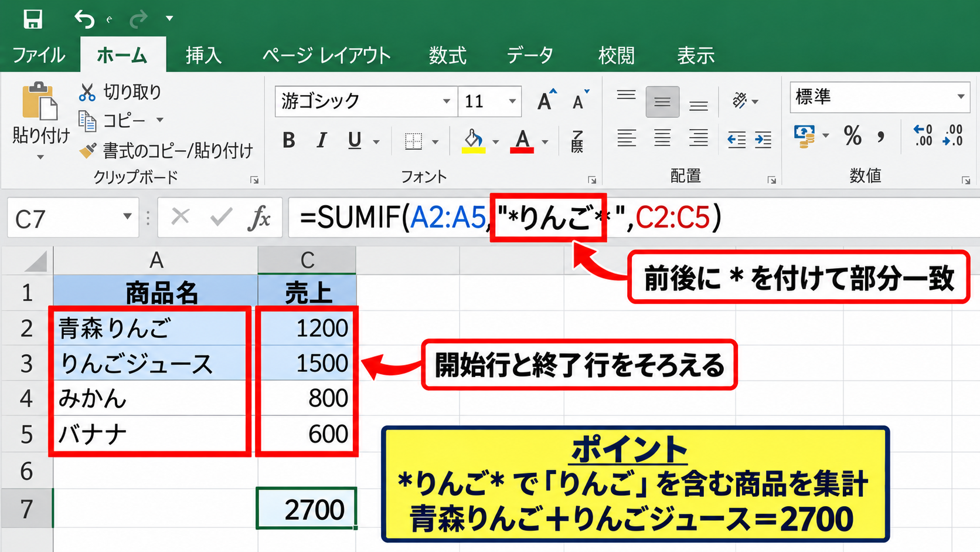Expand the 貼り付け options arrow

pos(40,157)
